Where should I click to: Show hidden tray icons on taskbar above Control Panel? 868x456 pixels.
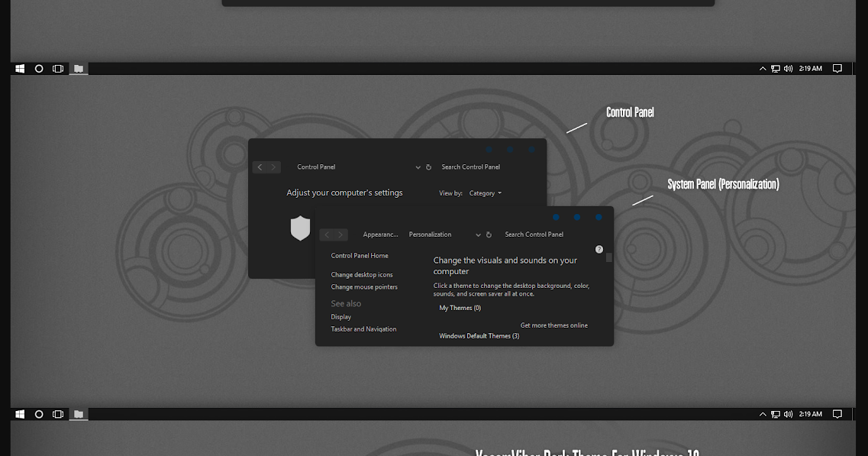pos(763,69)
